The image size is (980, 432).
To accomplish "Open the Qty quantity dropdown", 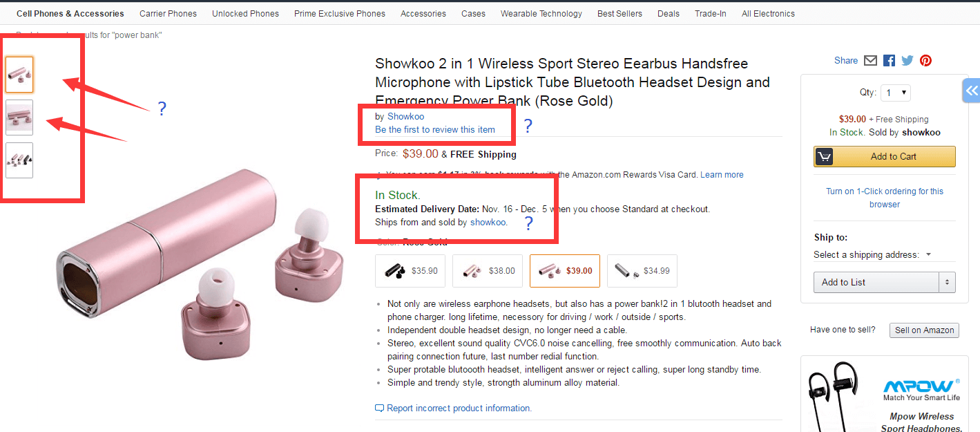I will (896, 93).
